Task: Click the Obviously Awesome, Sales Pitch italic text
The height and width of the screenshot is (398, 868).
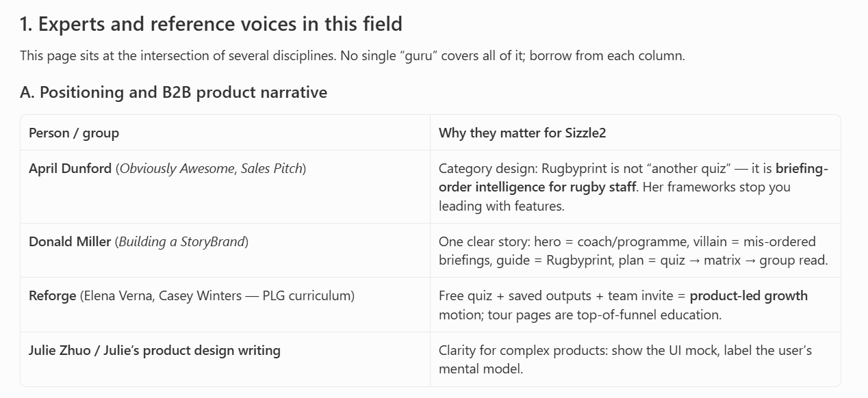Action: pos(210,168)
